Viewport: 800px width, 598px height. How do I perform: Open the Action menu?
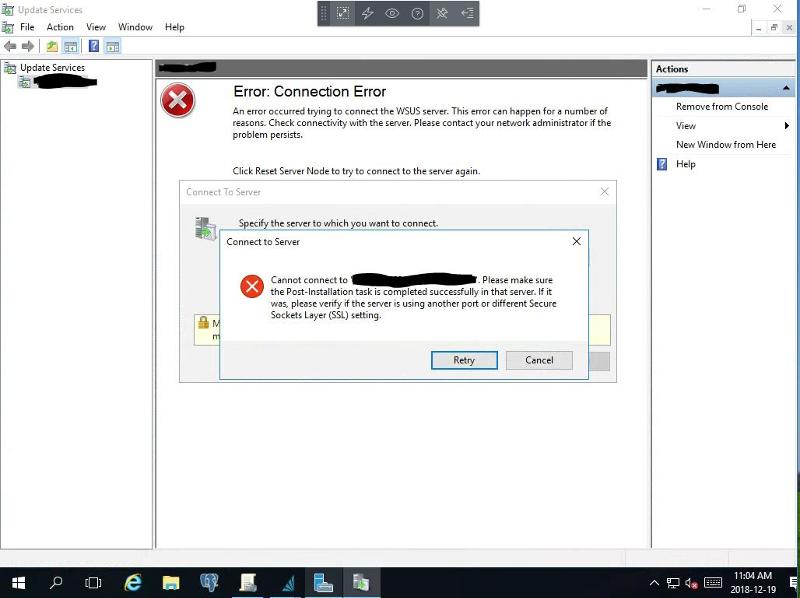(60, 27)
